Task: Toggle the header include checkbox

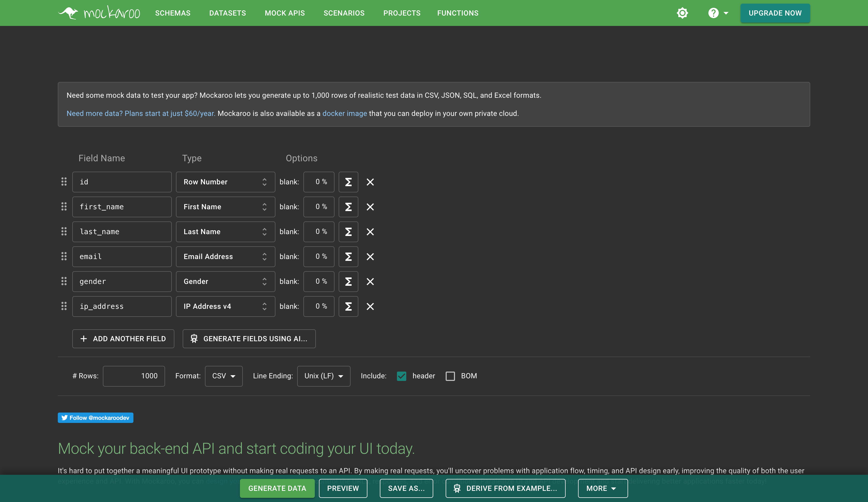Action: pyautogui.click(x=401, y=376)
